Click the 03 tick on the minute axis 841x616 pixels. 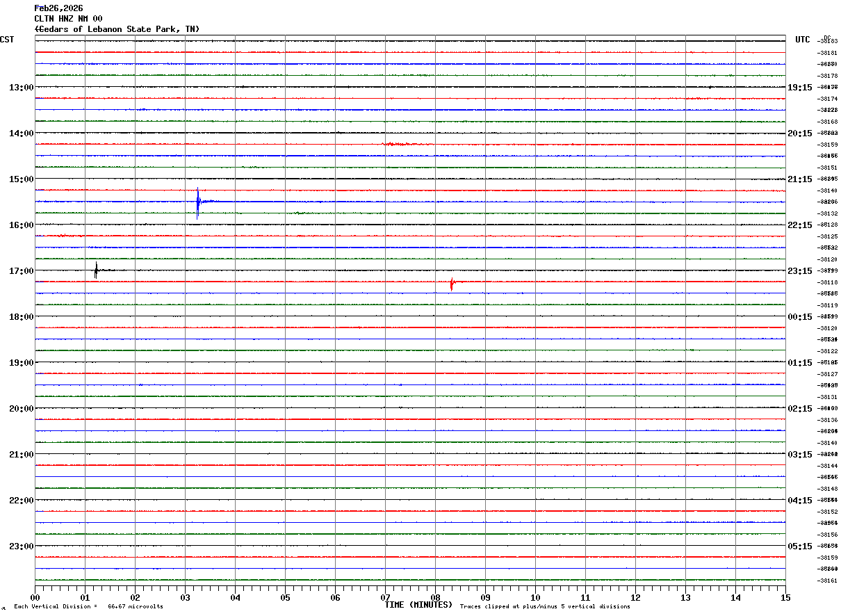185,597
